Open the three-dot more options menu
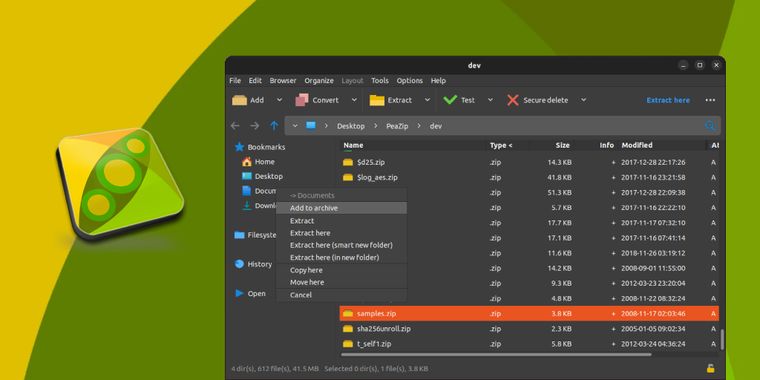 (710, 100)
